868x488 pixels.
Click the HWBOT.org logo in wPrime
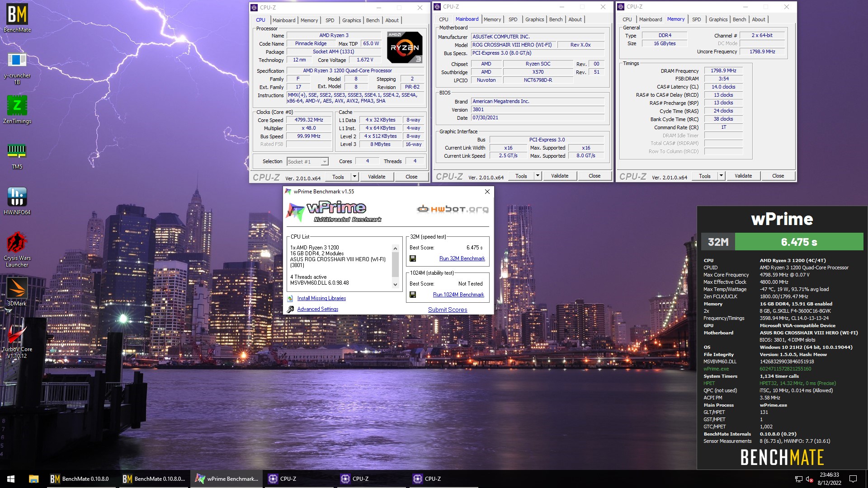[x=453, y=209]
